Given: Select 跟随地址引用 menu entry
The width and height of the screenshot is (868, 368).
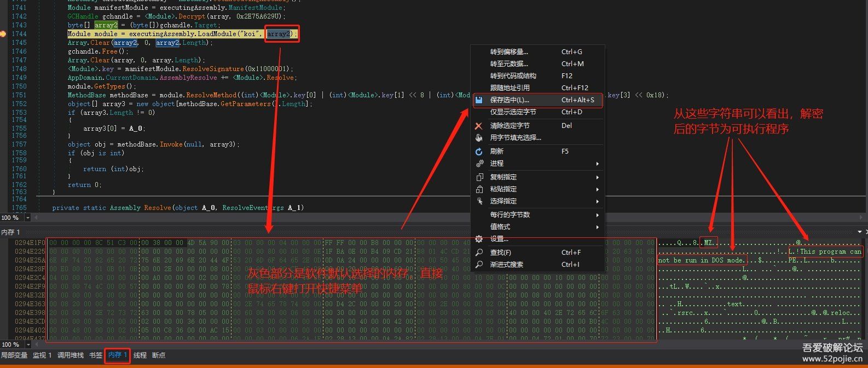Looking at the screenshot, I should click(510, 88).
